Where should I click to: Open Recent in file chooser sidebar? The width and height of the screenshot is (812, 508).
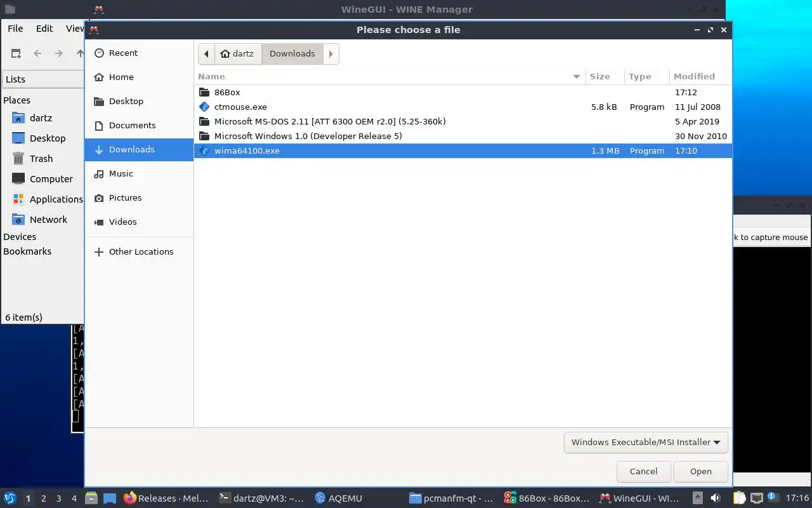coord(139,53)
